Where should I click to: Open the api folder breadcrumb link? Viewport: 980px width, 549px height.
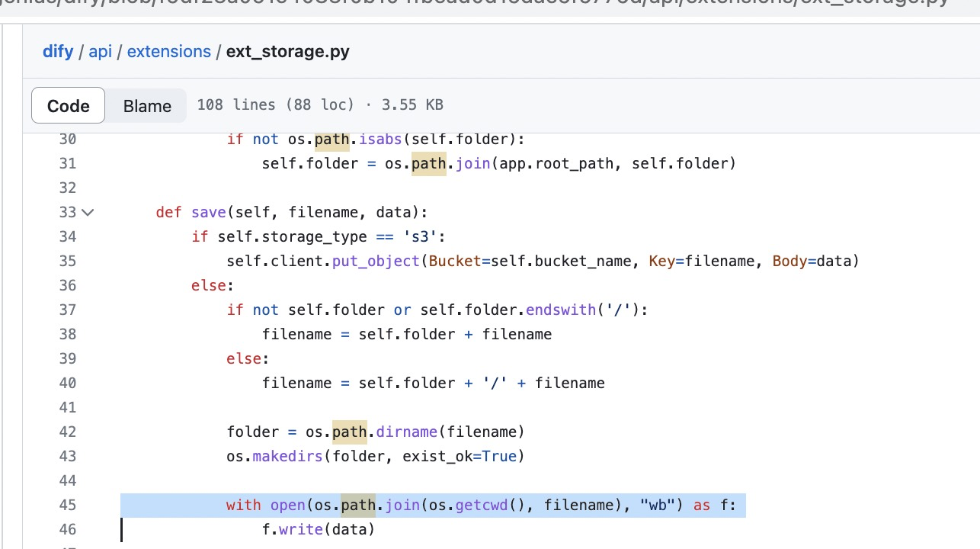point(100,51)
